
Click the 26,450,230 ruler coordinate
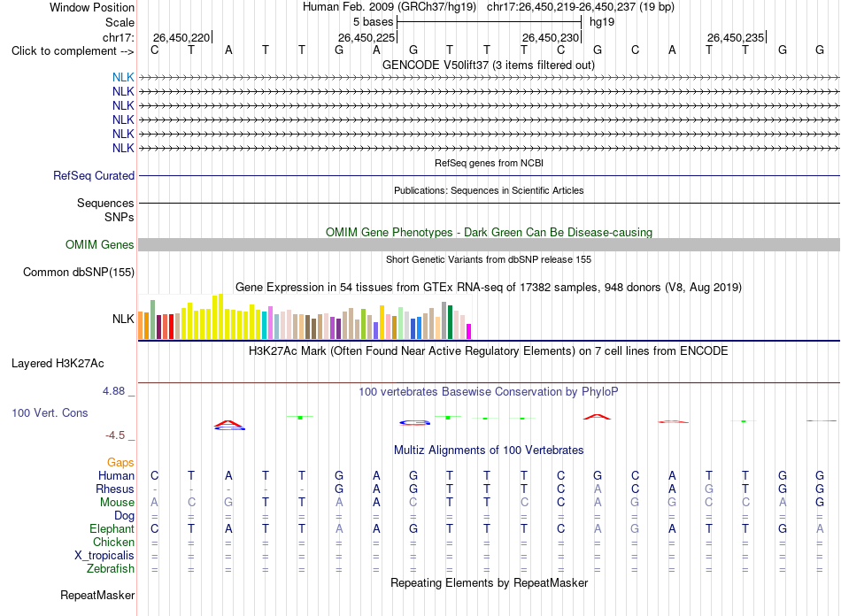point(551,37)
